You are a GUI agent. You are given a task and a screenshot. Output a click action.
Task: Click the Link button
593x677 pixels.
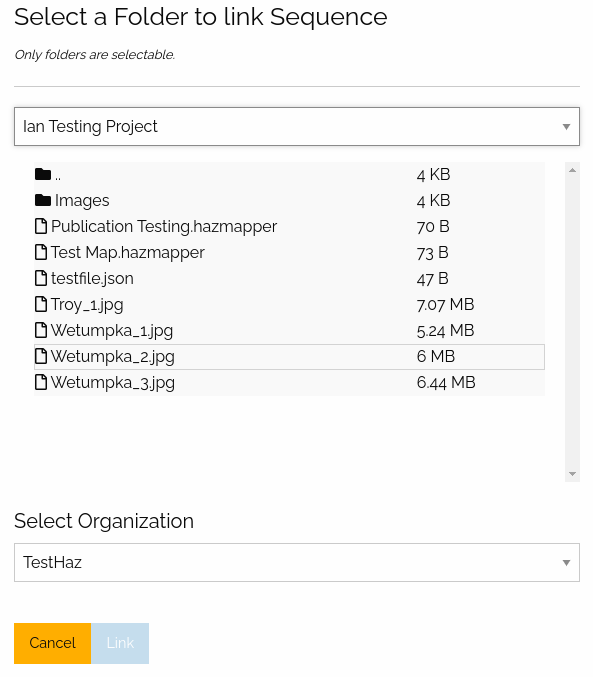tap(120, 643)
